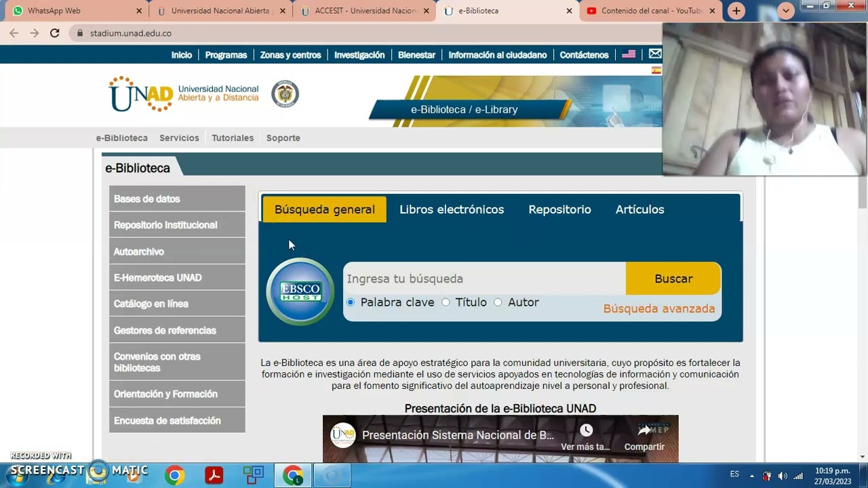Click the site lock icon in address bar

pyautogui.click(x=80, y=33)
